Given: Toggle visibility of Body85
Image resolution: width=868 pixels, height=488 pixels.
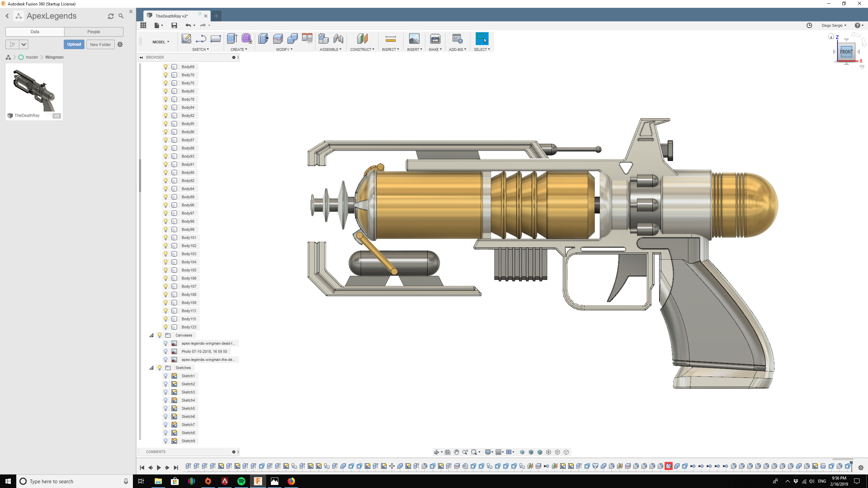Looking at the screenshot, I should [x=166, y=124].
